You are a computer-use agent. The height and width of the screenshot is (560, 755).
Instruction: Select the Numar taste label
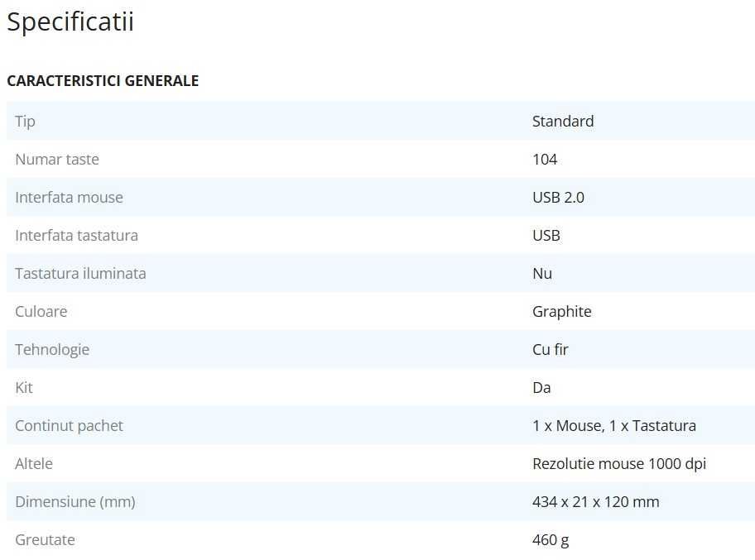click(57, 160)
